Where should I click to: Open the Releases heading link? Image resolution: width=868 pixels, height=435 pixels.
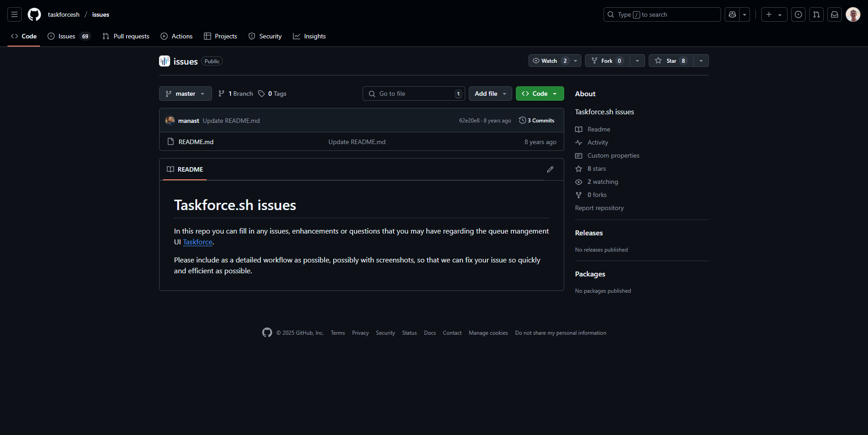pyautogui.click(x=589, y=233)
